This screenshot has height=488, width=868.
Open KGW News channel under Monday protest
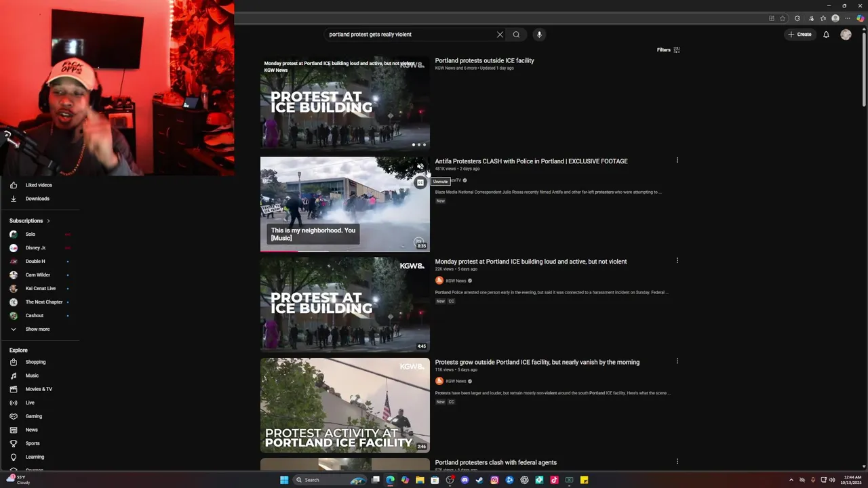coord(456,281)
